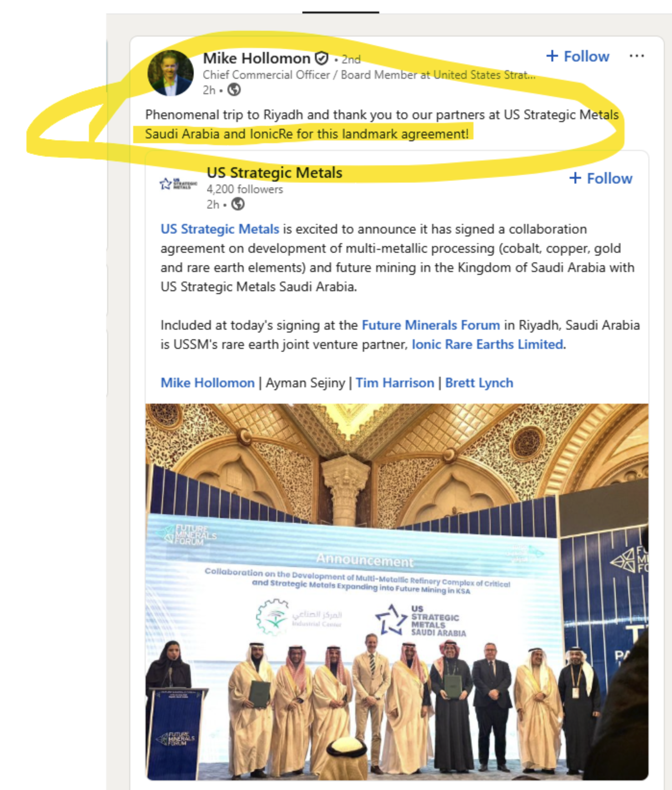The width and height of the screenshot is (672, 790).
Task: Click the 4,200 followers text
Action: [245, 189]
